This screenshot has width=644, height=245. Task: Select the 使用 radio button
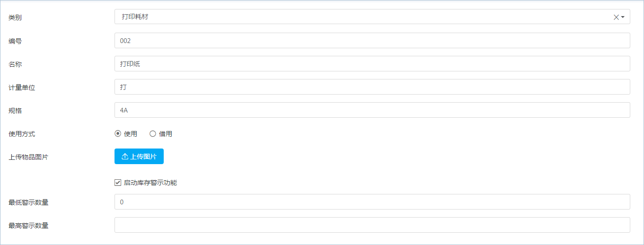pos(118,134)
